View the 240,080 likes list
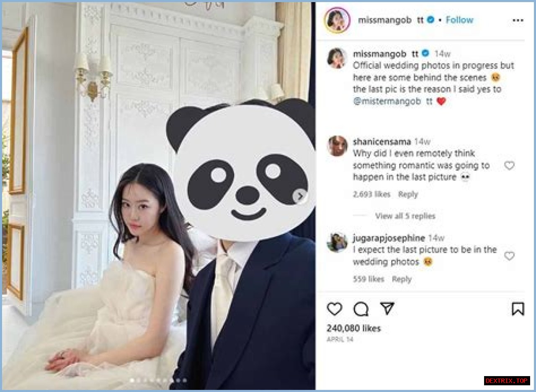 [353, 328]
